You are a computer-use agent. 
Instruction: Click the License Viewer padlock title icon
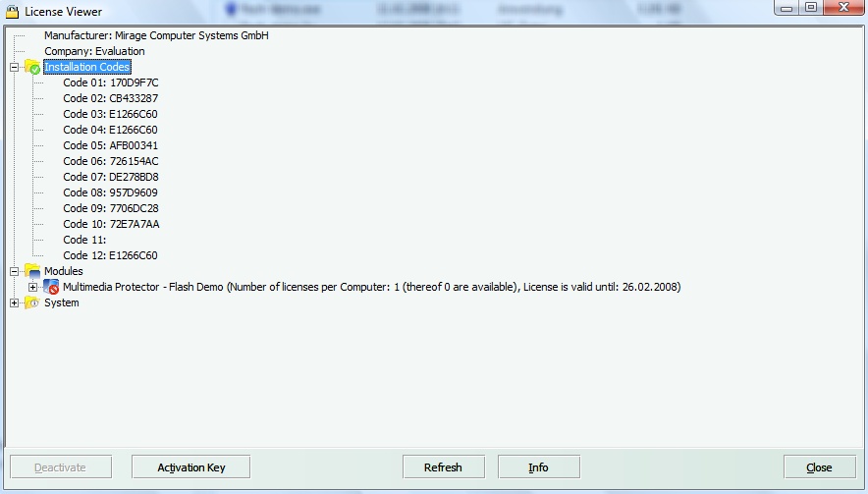click(x=12, y=11)
